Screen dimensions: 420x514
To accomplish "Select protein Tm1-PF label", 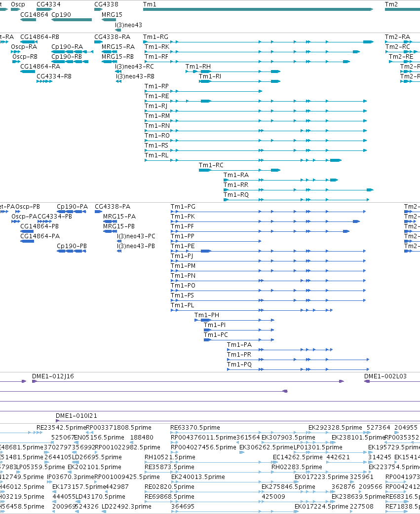I will (x=182, y=226).
